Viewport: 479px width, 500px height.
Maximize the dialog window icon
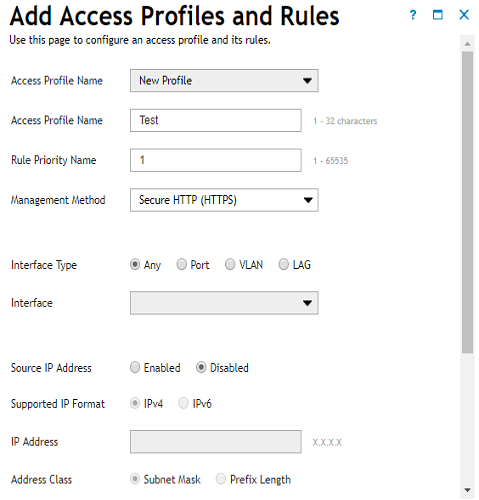coord(437,15)
